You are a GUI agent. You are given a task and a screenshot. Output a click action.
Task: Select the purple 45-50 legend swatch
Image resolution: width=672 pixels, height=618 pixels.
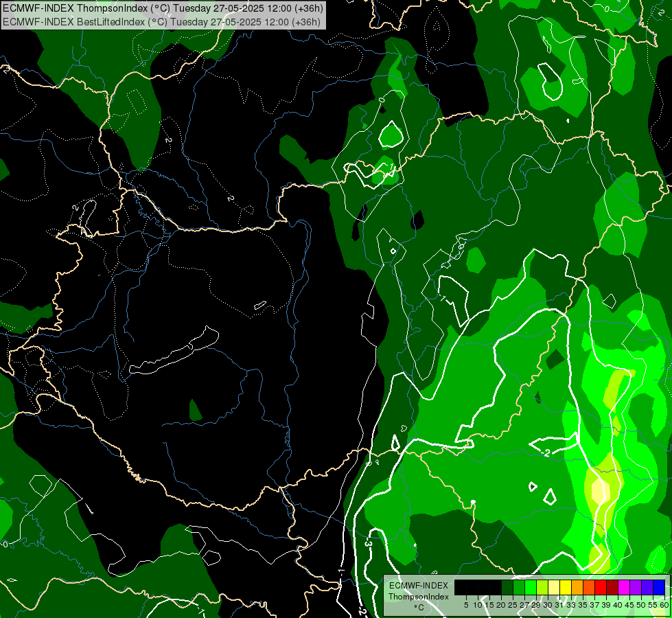point(636,587)
